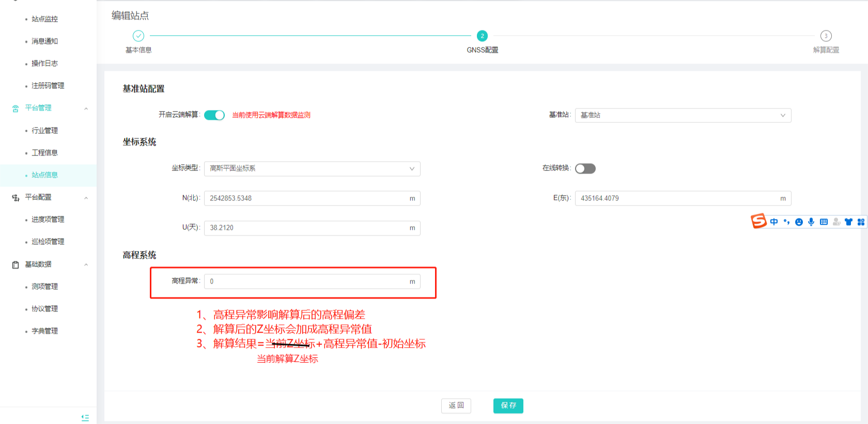This screenshot has width=868, height=424.
Task: Open the Sogou emoji panel
Action: (x=799, y=222)
